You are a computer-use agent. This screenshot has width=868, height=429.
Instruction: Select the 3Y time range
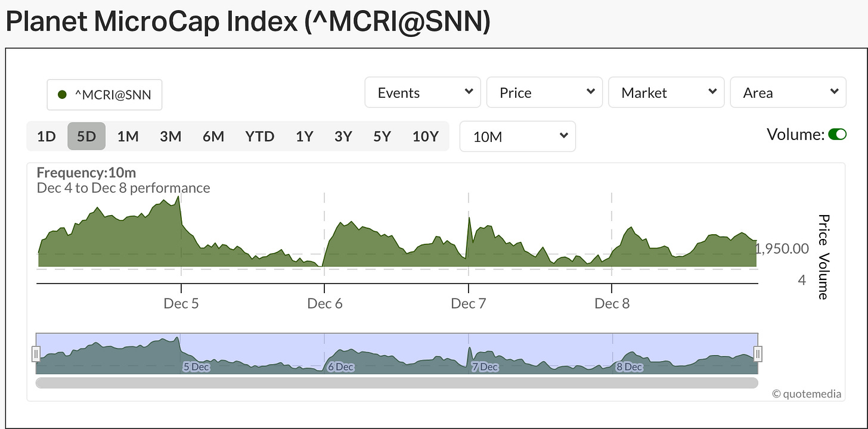click(x=343, y=136)
